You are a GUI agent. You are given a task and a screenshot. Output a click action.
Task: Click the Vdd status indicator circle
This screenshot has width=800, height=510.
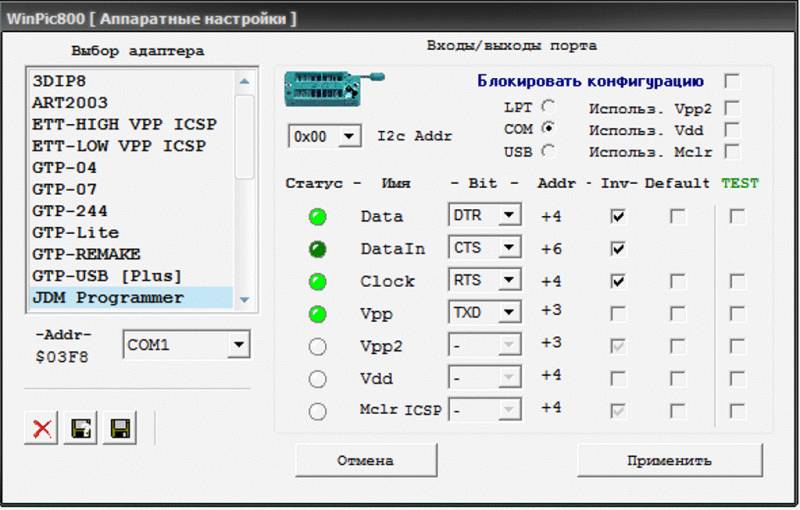pyautogui.click(x=317, y=379)
